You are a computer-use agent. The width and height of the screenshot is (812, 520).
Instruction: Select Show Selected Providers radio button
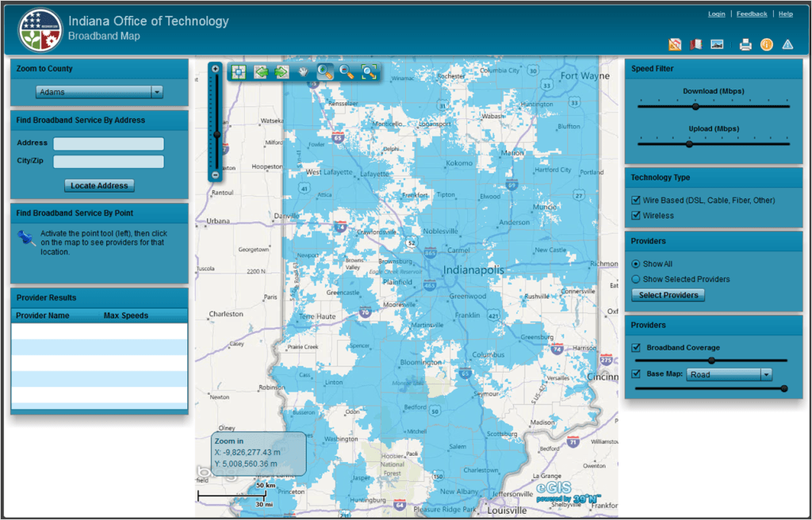636,279
